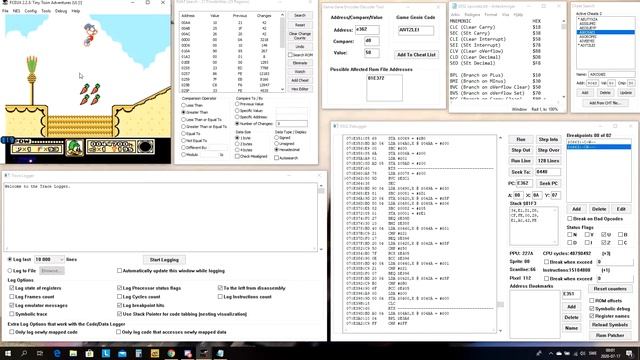Screen dimensions: 640x360
Task: Click Start Logging in Trace Logger
Action: (x=164, y=260)
